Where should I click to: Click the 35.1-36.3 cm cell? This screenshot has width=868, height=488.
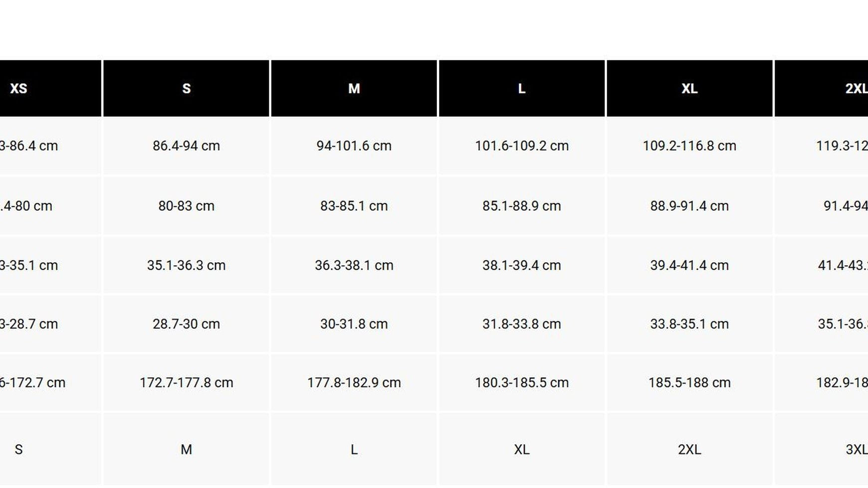pyautogui.click(x=186, y=265)
